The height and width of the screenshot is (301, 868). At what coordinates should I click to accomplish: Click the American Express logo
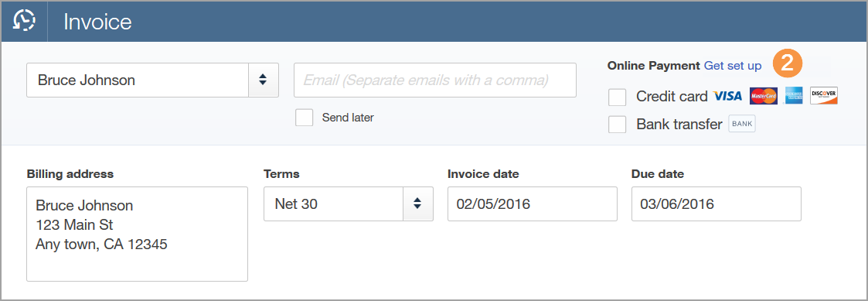794,96
